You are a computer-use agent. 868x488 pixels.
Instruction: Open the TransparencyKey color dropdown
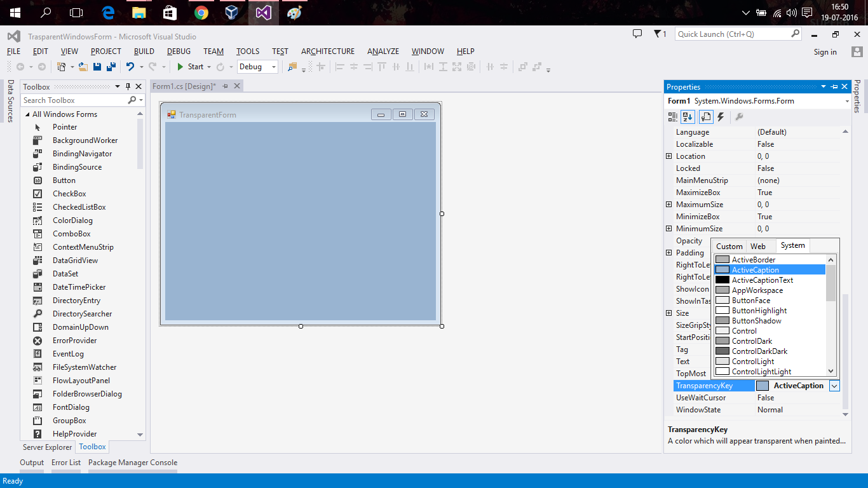click(834, 385)
